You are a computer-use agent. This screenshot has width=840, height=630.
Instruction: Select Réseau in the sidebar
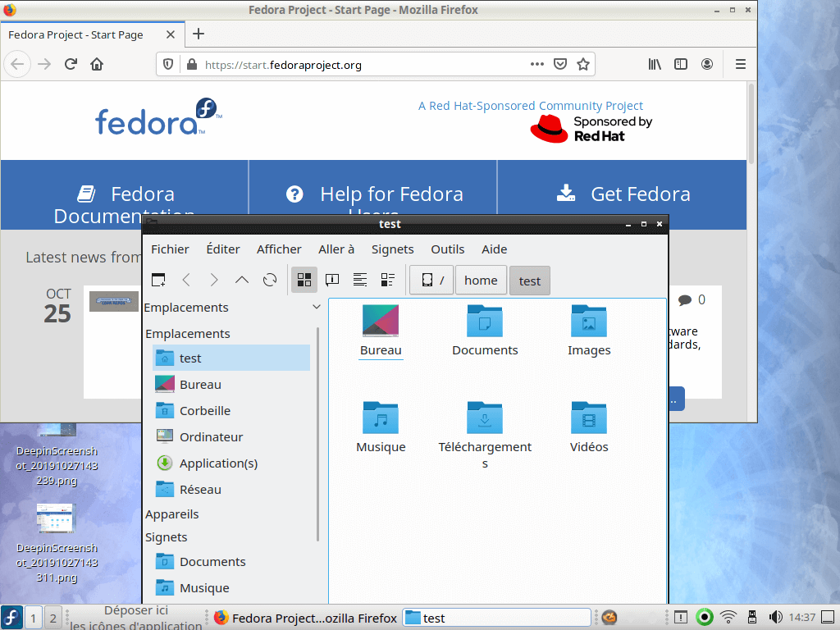(x=231, y=489)
